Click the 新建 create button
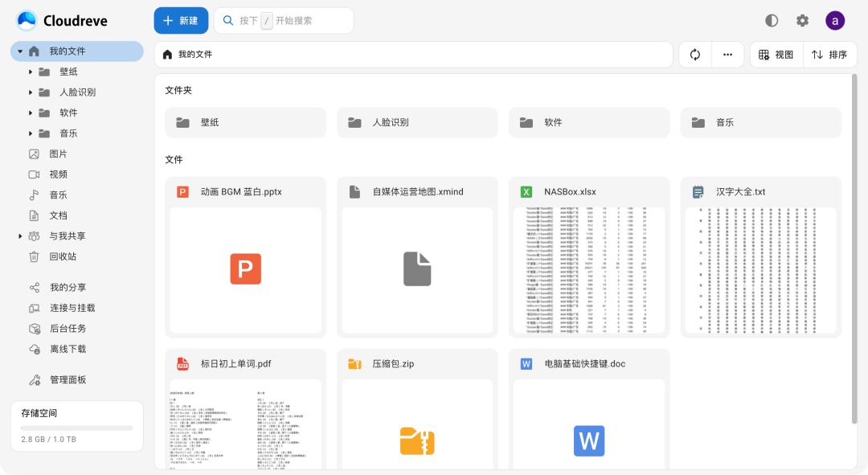 point(181,21)
